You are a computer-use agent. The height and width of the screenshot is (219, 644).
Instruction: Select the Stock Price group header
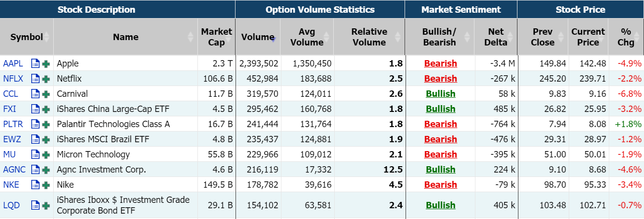(580, 9)
